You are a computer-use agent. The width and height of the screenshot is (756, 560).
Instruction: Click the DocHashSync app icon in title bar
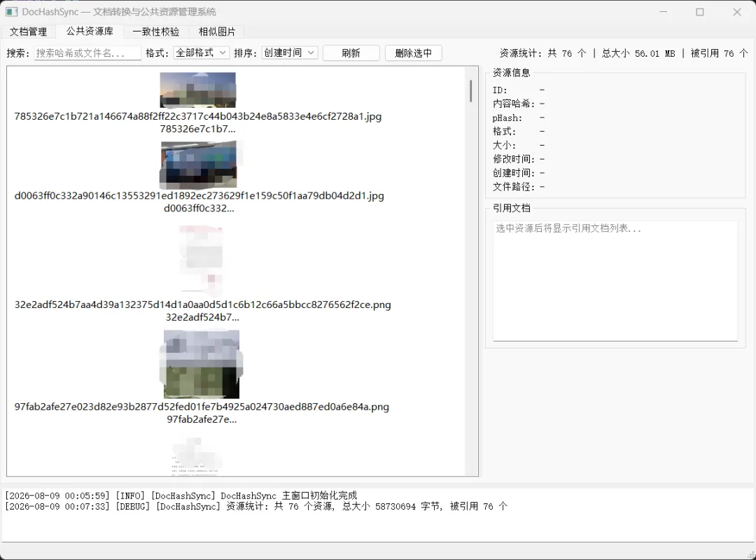(x=12, y=12)
